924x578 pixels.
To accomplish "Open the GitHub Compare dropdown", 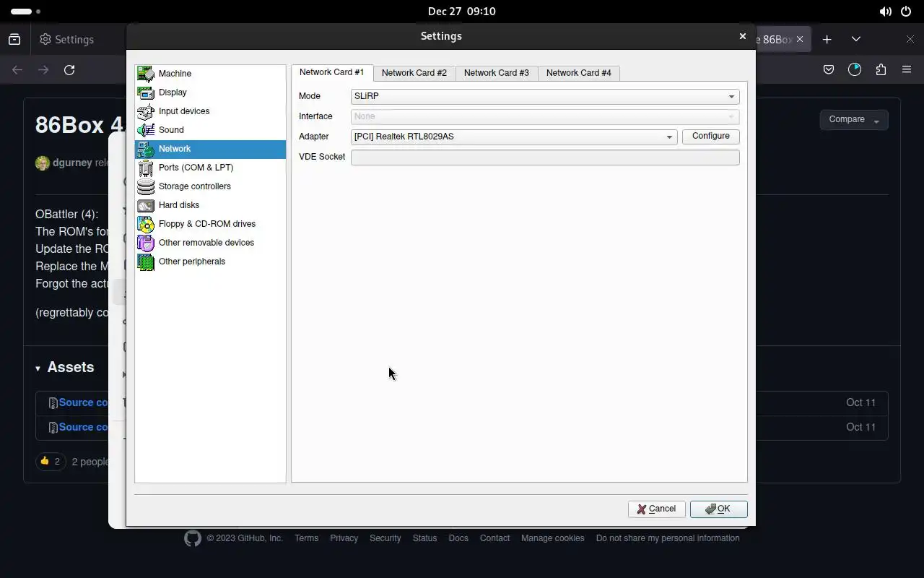I will [854, 120].
